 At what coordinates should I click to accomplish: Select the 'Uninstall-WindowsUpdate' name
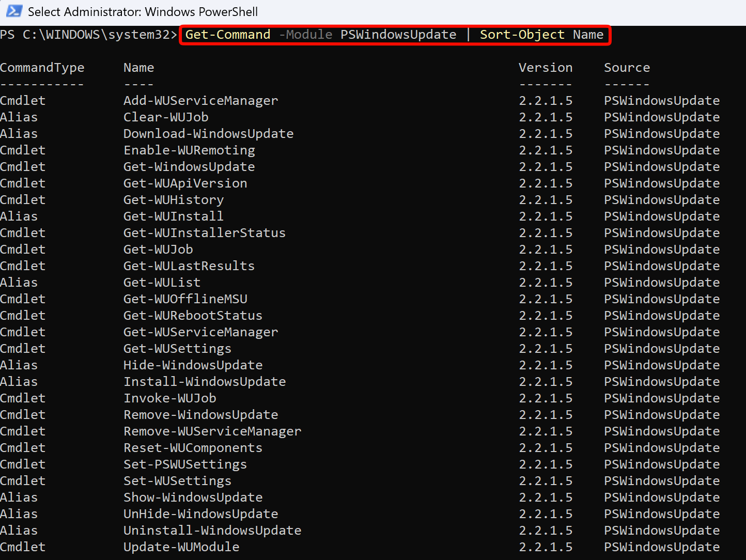click(212, 531)
